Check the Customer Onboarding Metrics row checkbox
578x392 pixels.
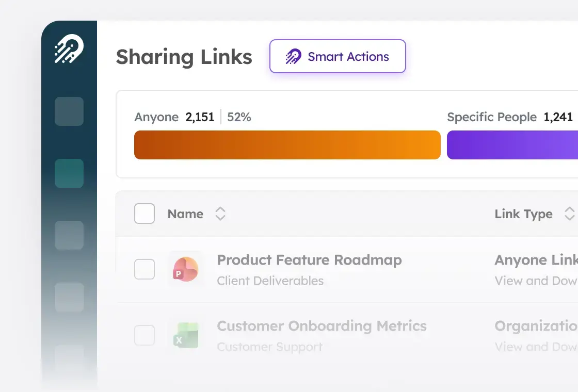pos(145,335)
